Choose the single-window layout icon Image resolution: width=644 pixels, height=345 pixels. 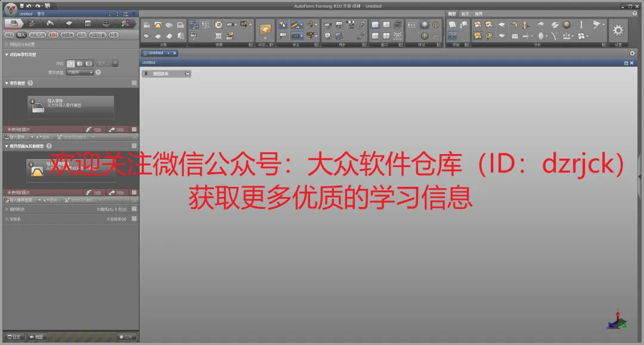coord(375,24)
